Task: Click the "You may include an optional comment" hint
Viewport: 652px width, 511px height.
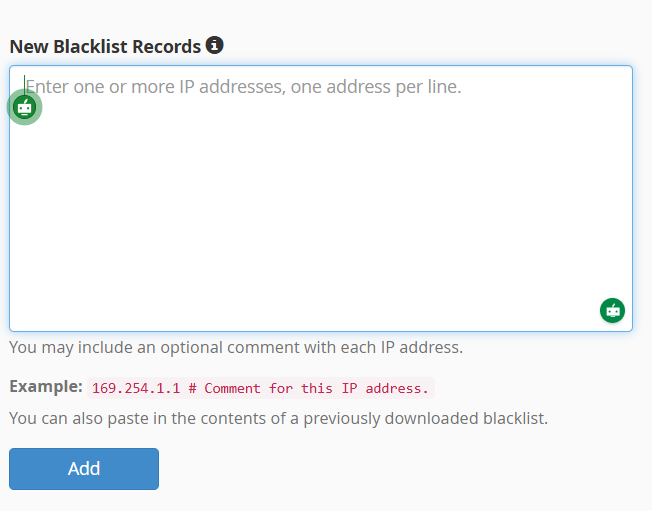Action: pos(150,348)
